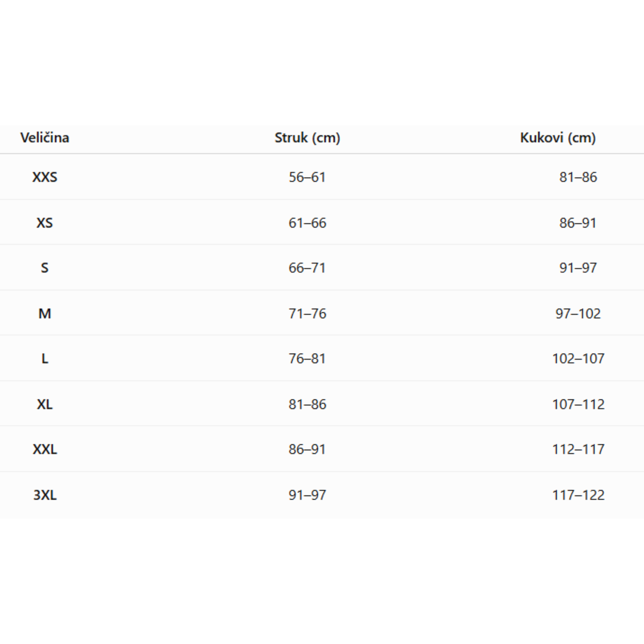Select the XS size row label
This screenshot has height=644, width=644.
pos(45,223)
